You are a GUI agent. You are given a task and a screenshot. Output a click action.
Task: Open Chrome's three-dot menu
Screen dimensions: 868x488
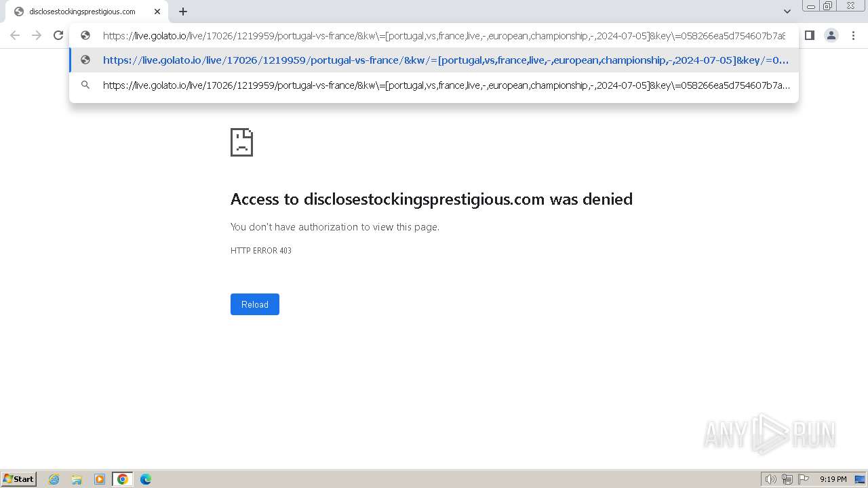853,35
